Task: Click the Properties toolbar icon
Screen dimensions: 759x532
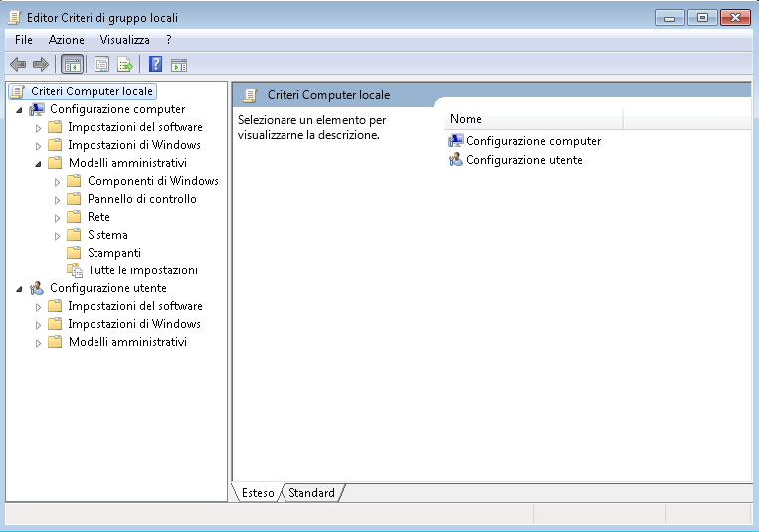Action: [101, 64]
